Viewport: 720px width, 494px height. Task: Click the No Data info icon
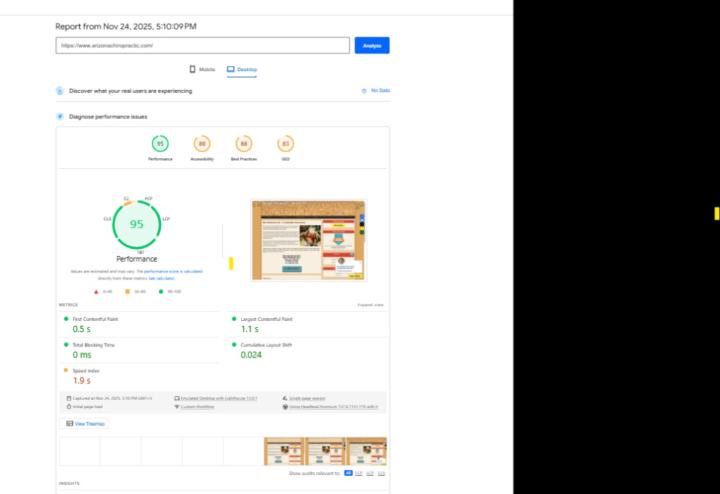(364, 91)
